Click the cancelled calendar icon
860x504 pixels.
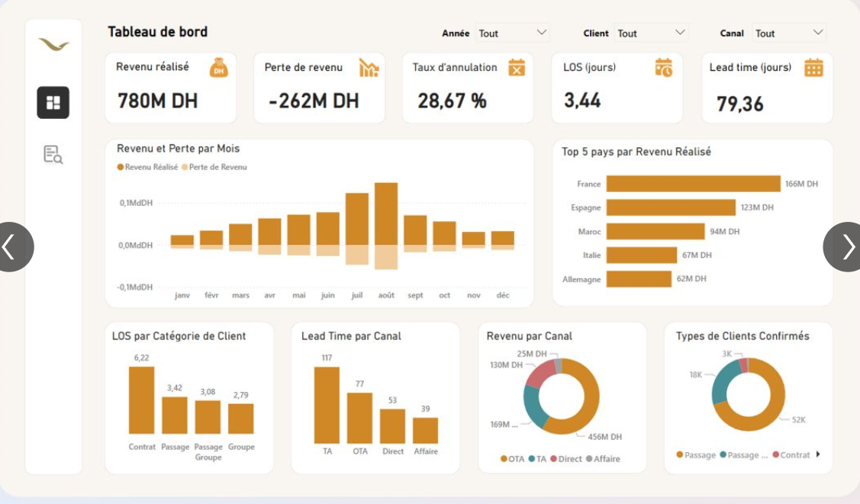[x=517, y=67]
